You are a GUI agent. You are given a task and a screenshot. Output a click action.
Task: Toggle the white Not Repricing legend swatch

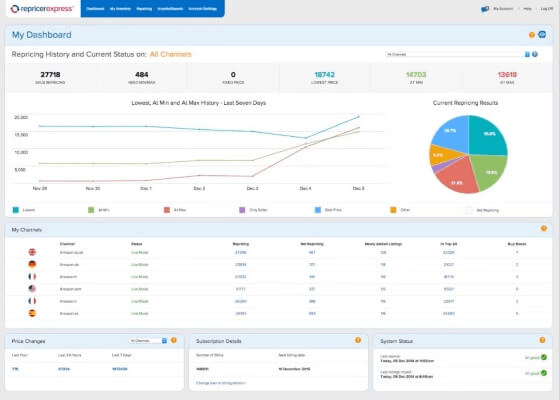click(469, 210)
